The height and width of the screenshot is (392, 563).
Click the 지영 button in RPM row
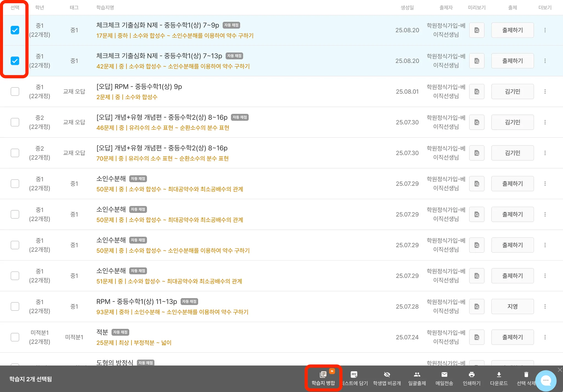tap(512, 306)
